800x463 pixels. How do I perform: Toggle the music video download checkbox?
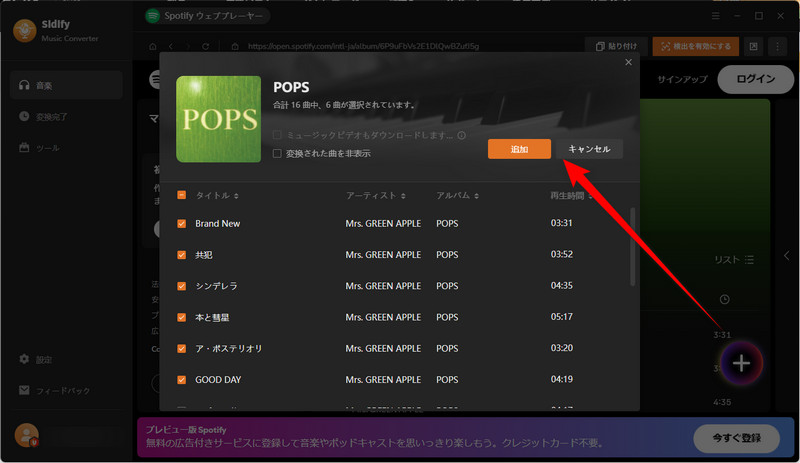(x=277, y=135)
